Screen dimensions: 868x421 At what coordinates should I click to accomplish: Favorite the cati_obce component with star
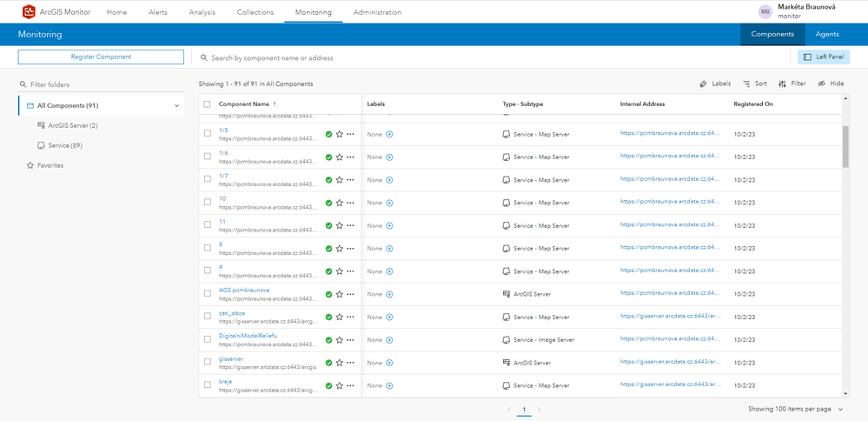coord(340,317)
